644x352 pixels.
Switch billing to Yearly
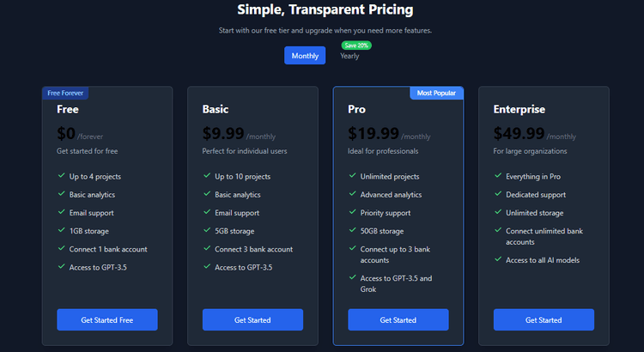tap(349, 56)
